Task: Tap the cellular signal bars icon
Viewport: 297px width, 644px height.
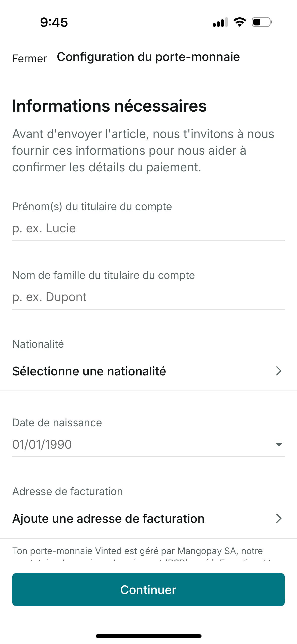Action: 220,22
